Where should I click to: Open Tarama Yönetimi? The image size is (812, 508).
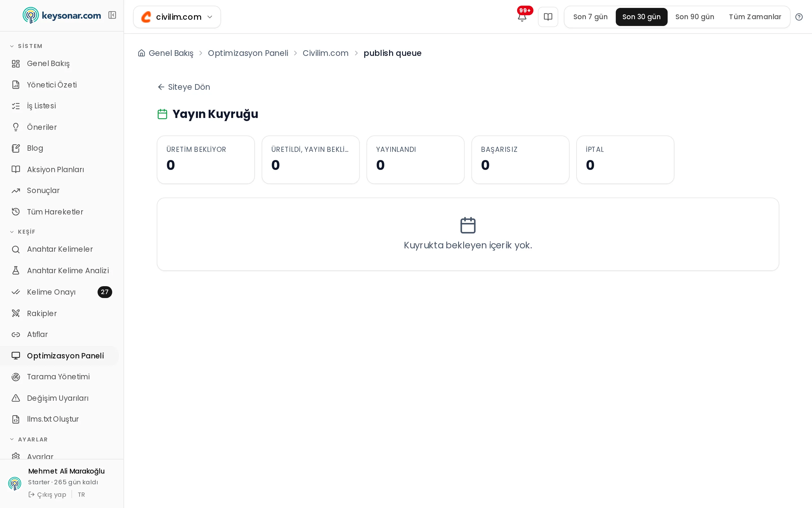pyautogui.click(x=59, y=377)
